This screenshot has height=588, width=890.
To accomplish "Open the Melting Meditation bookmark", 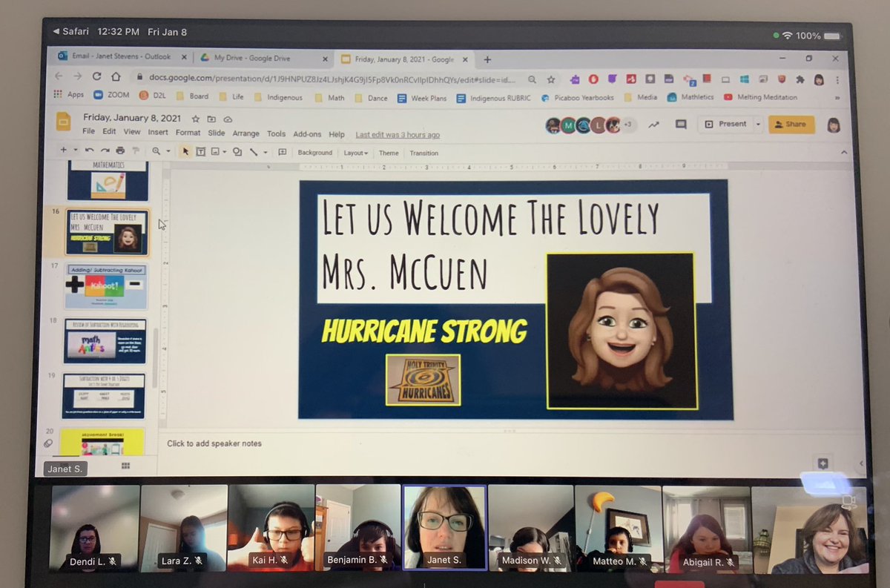I will [759, 97].
